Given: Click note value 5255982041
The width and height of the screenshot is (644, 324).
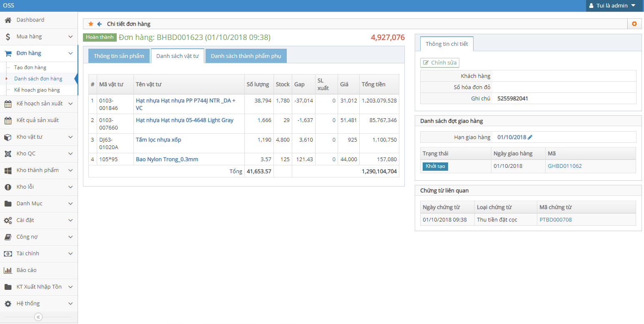Looking at the screenshot, I should 513,99.
